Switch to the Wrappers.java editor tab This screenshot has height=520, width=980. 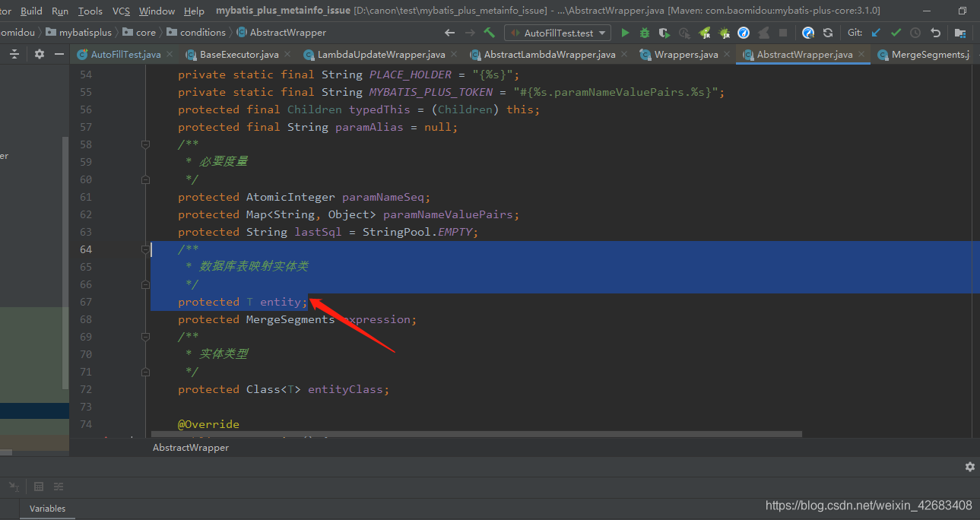pyautogui.click(x=688, y=54)
